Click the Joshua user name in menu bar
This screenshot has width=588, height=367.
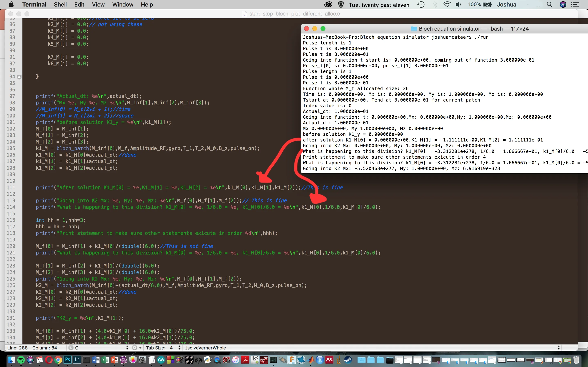point(506,5)
